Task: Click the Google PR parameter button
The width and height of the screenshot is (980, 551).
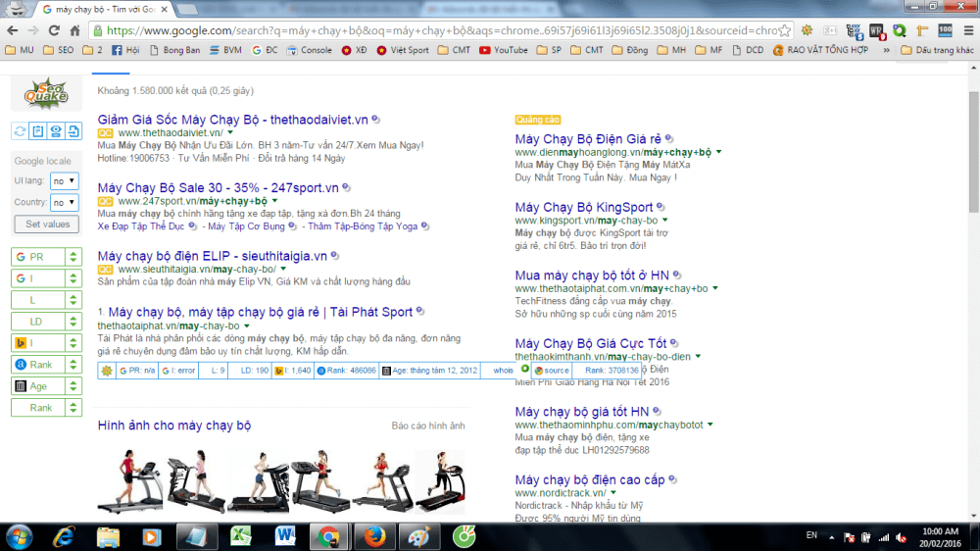Action: [x=38, y=257]
